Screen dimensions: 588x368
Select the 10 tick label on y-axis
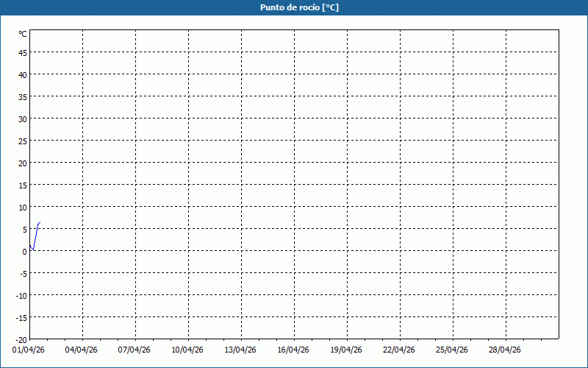click(x=23, y=207)
